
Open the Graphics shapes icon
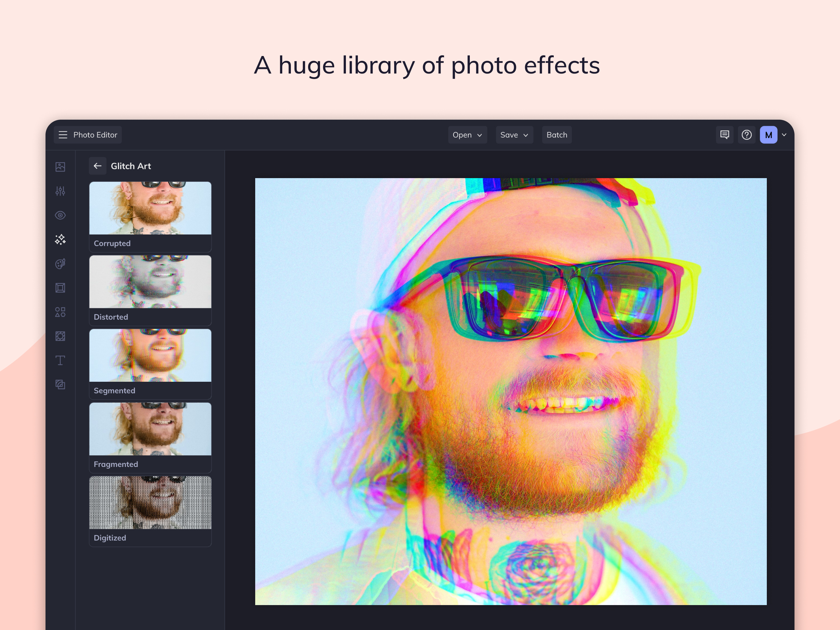pyautogui.click(x=60, y=312)
